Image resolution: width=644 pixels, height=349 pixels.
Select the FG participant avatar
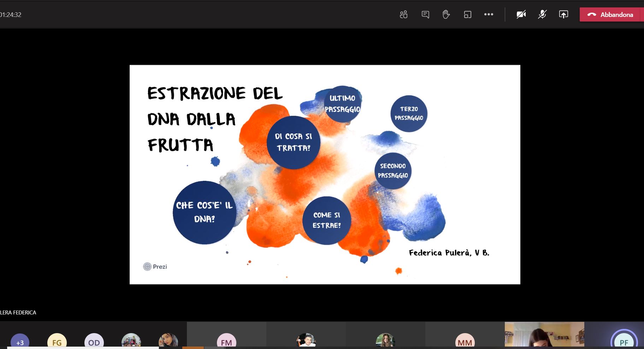point(57,341)
